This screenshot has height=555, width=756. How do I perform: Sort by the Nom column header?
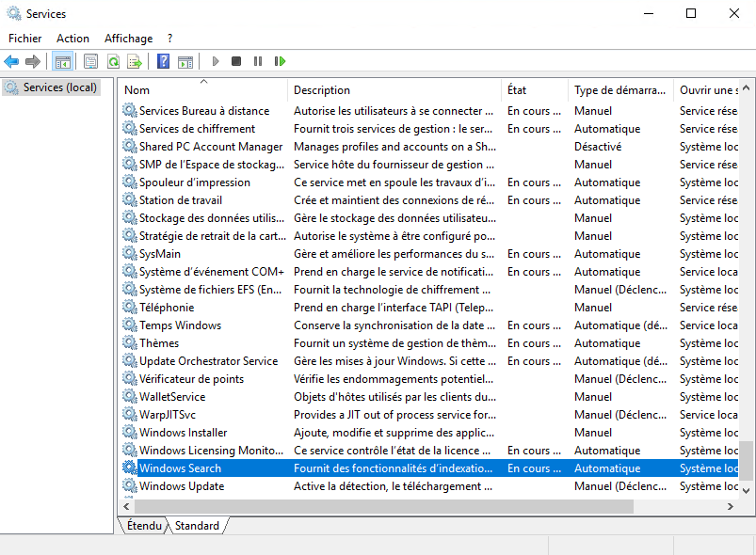204,90
